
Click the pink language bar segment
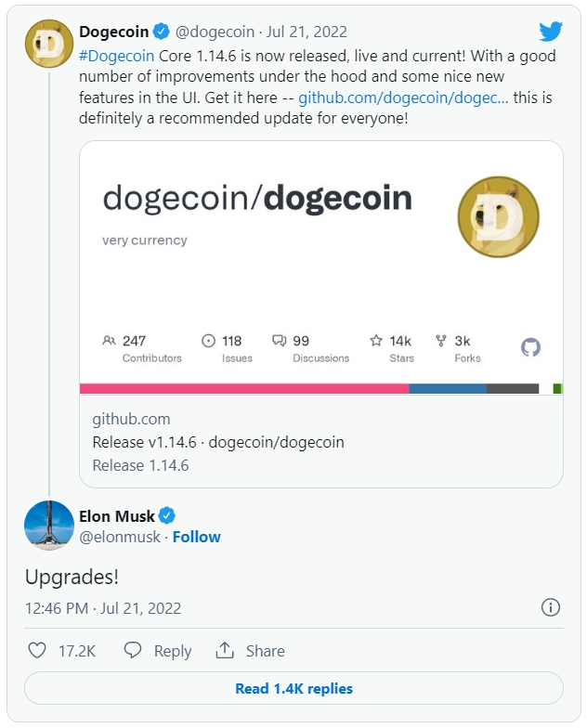tap(243, 388)
